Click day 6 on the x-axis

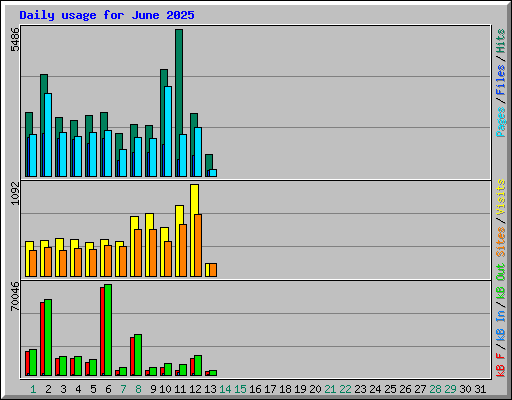coord(108,389)
